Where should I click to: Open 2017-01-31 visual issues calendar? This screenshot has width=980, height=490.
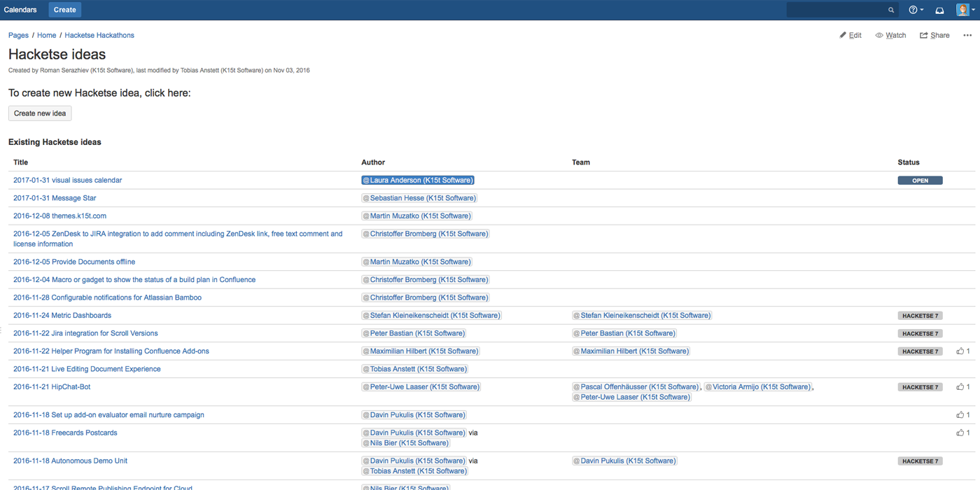click(x=67, y=181)
